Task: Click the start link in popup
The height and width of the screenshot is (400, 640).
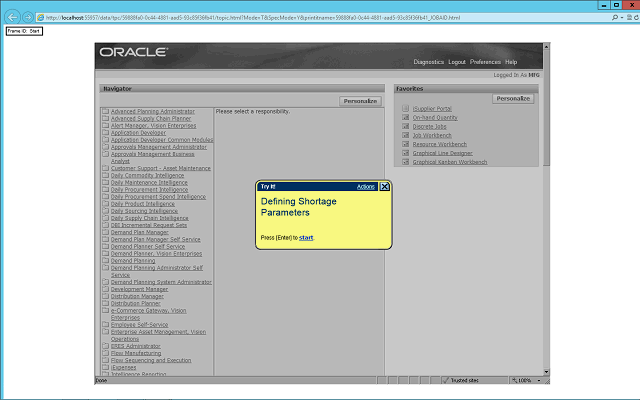Action: (306, 238)
